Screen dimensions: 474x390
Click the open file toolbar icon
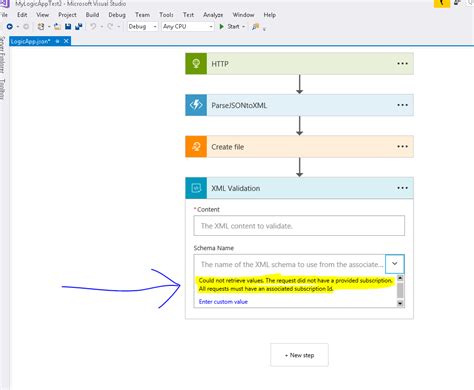point(57,26)
